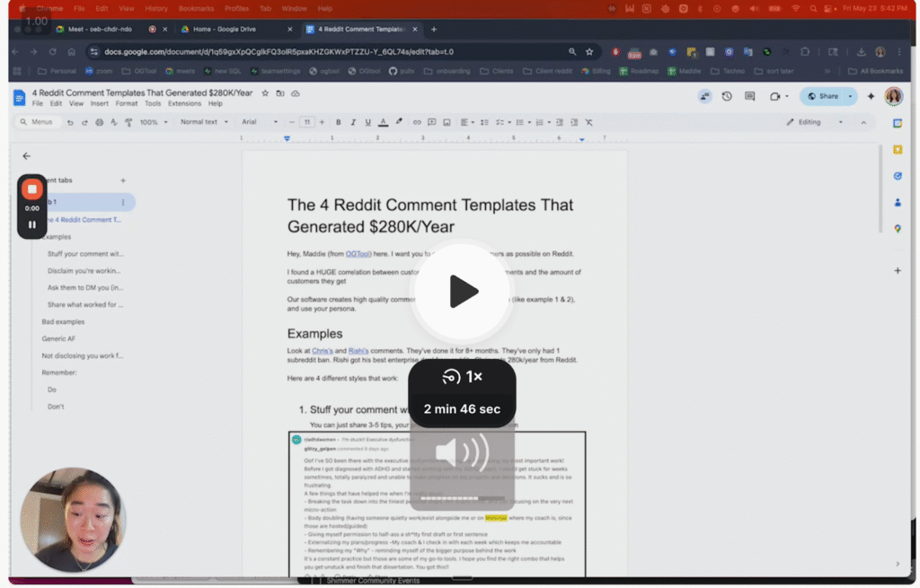Open the bulleted list dropdown
This screenshot has width=920, height=588.
(523, 122)
